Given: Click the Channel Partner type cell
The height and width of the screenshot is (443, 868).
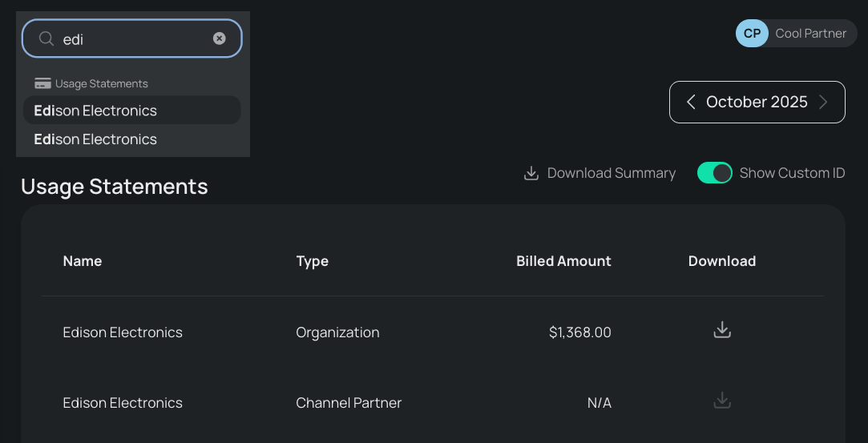Looking at the screenshot, I should [x=349, y=403].
